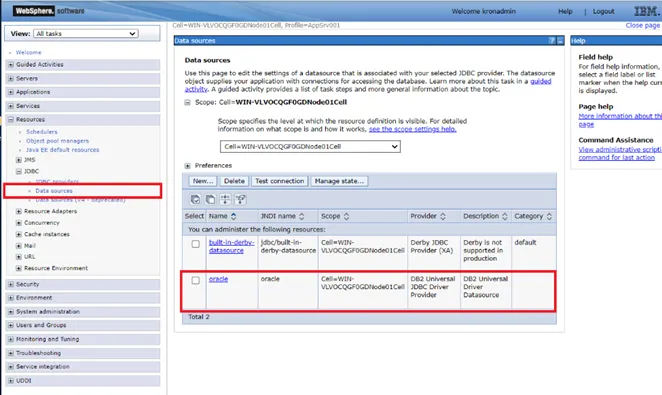Open Java EE default resources link

click(x=62, y=150)
